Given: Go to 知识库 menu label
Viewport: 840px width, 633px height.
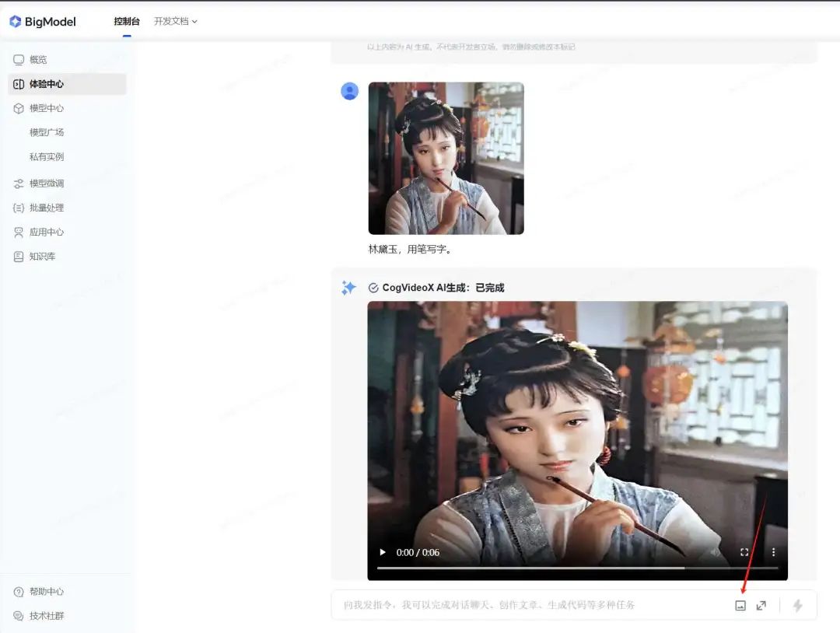Looking at the screenshot, I should point(42,257).
